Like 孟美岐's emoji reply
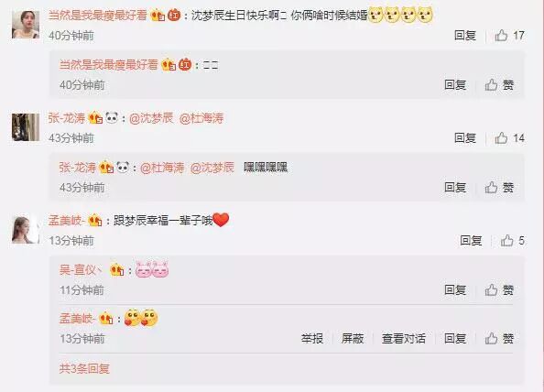The image size is (544, 392). coord(499,338)
